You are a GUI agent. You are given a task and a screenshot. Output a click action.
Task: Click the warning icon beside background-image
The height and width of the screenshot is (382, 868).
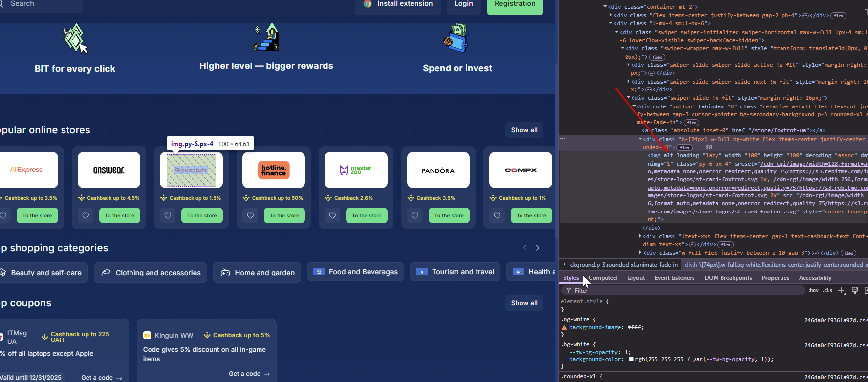[x=564, y=328]
